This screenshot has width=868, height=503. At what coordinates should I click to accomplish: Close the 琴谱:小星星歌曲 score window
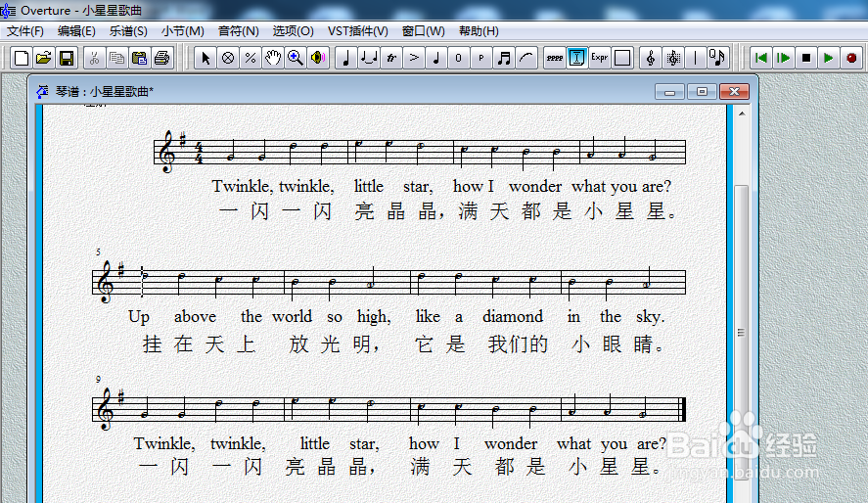coord(735,92)
